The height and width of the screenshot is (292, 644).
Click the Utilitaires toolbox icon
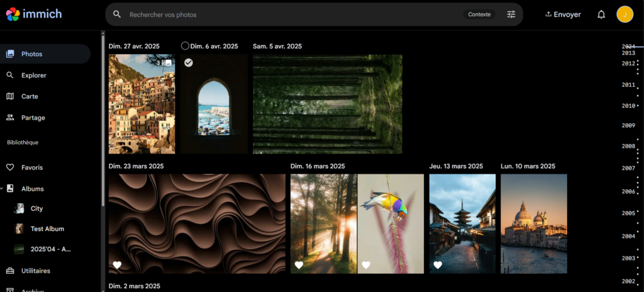[10, 271]
